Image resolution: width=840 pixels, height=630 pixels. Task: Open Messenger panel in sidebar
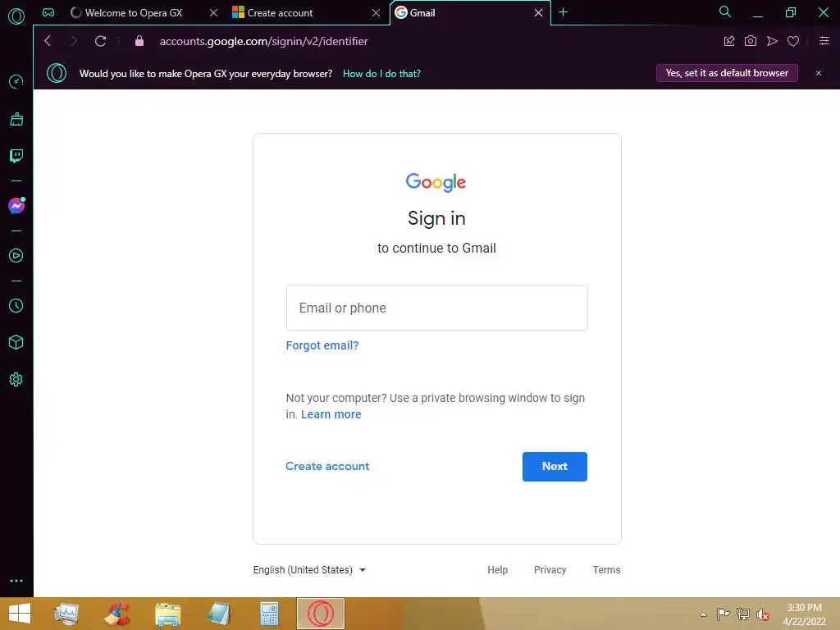(16, 206)
